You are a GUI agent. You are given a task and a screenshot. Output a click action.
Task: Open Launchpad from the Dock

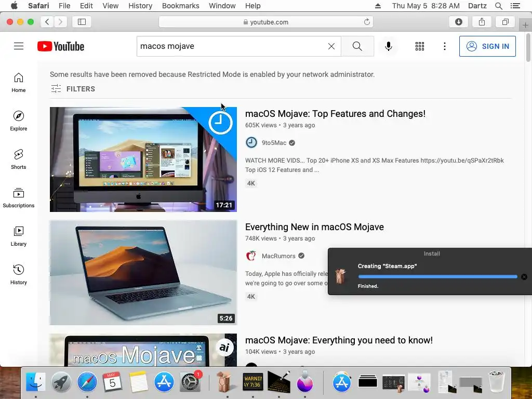pos(61,382)
